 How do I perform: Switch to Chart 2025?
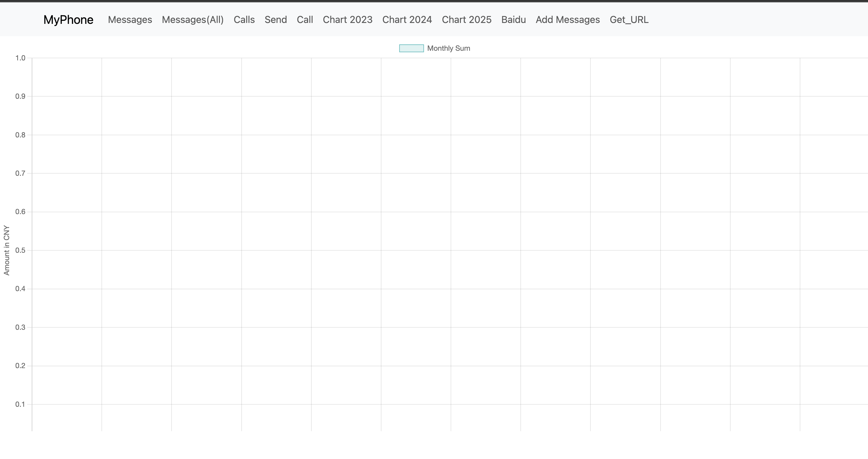466,20
